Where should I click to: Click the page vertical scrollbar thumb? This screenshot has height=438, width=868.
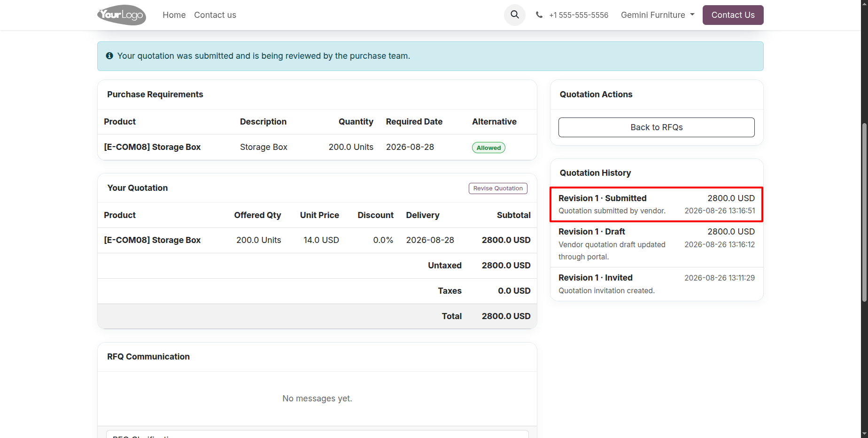(x=864, y=211)
